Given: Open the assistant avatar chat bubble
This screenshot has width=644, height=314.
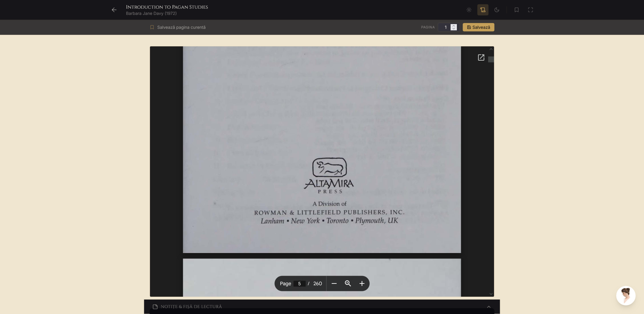Looking at the screenshot, I should tap(626, 296).
